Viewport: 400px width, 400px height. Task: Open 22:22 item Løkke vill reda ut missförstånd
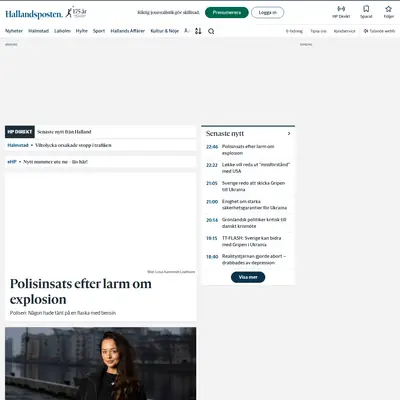[248, 168]
